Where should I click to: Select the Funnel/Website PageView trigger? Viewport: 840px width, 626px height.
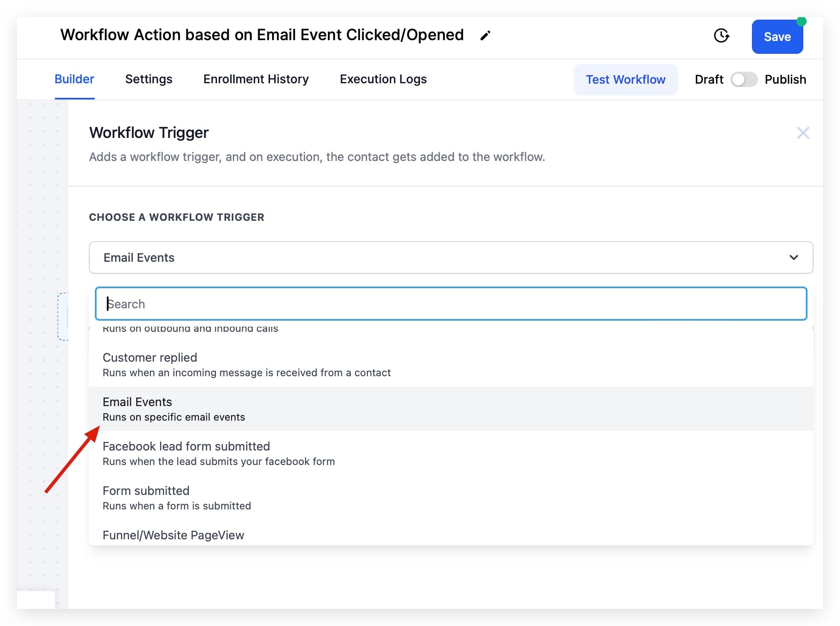(173, 535)
